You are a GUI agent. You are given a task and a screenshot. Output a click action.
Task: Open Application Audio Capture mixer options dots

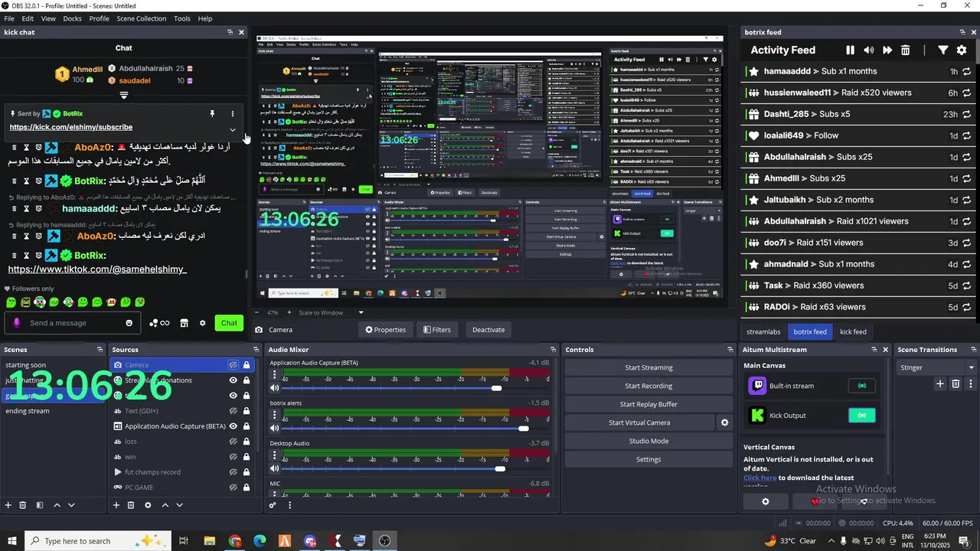coord(275,375)
